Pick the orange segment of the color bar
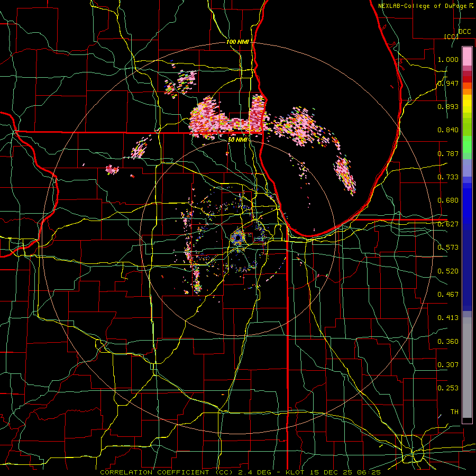This screenshot has width=476, height=476. click(x=467, y=91)
